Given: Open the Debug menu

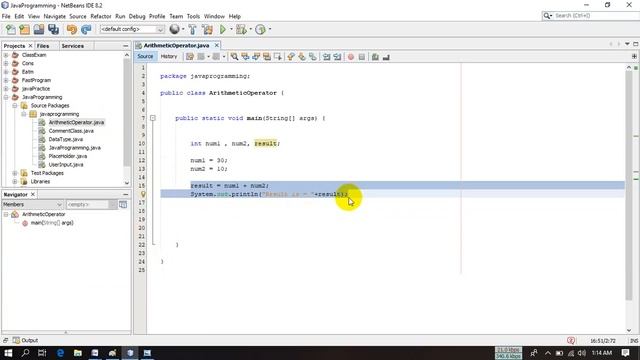Looking at the screenshot, I should click(137, 16).
